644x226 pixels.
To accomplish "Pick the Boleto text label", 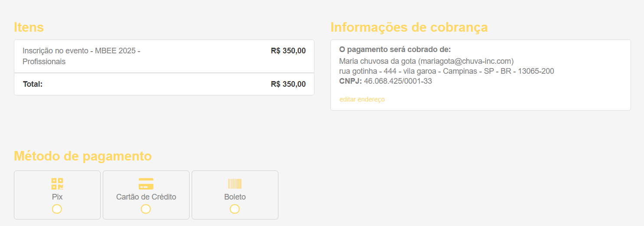I will [x=235, y=197].
